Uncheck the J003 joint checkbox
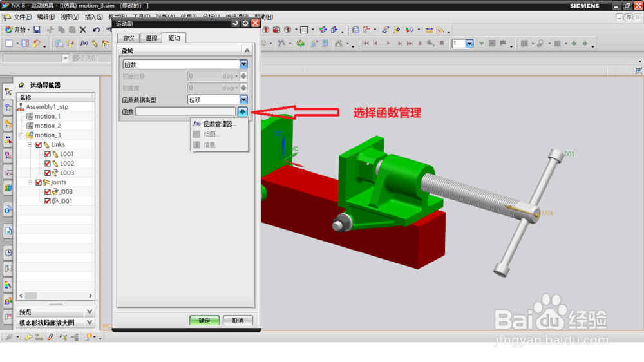This screenshot has width=644, height=362. [48, 192]
